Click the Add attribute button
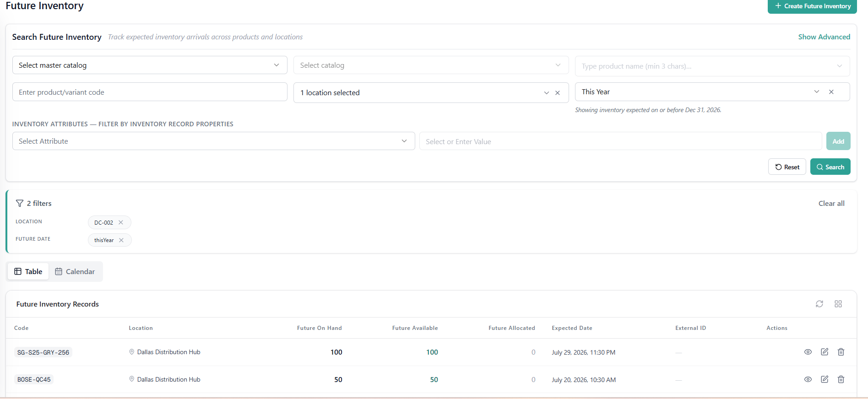 tap(838, 141)
